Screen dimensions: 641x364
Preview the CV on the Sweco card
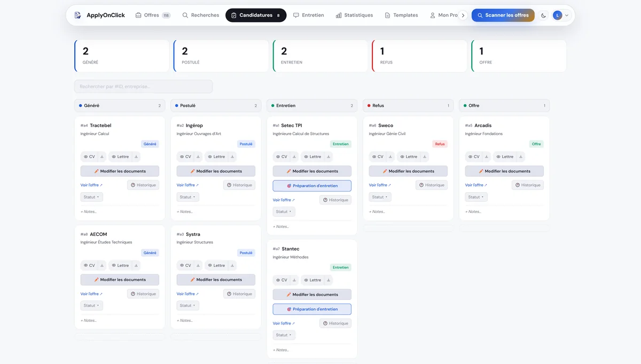pos(378,157)
